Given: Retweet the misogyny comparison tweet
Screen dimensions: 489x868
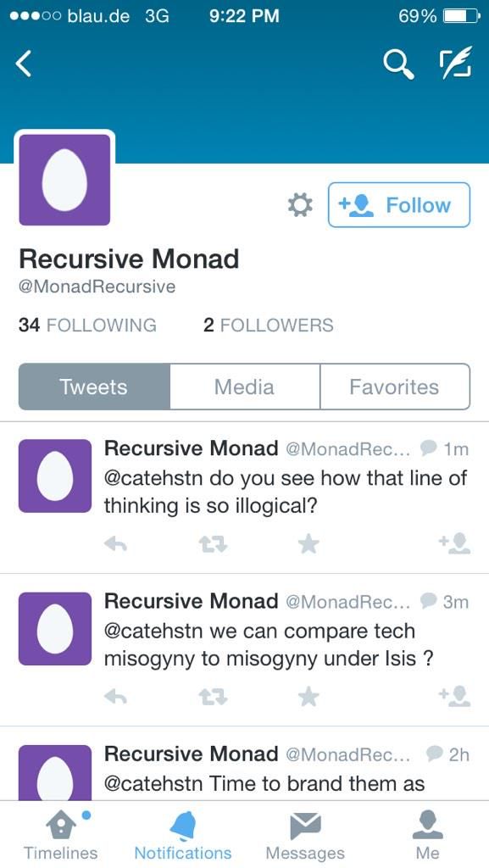Looking at the screenshot, I should pos(213,695).
